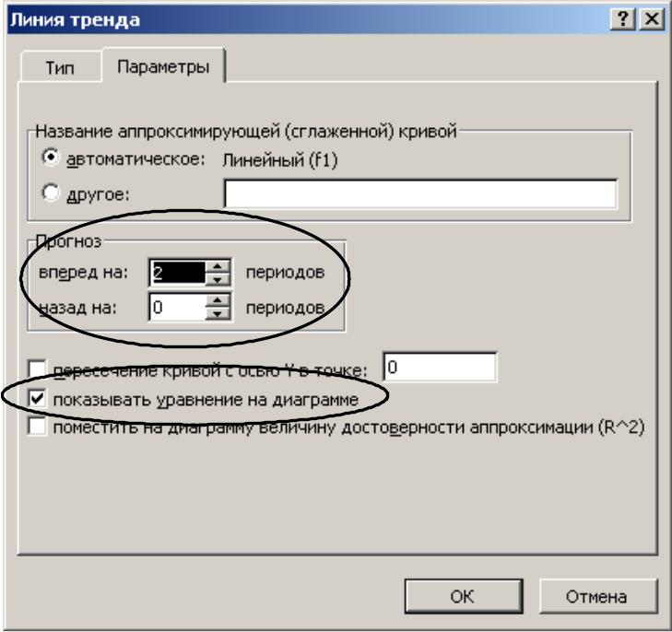Click the Отмена button

point(598,596)
